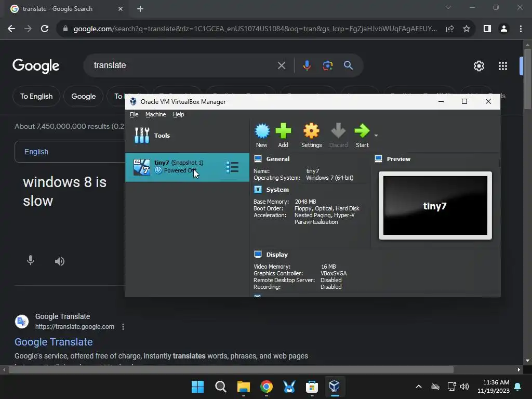Viewport: 532px width, 399px height.
Task: Open the volume control in system tray
Action: [x=464, y=387]
